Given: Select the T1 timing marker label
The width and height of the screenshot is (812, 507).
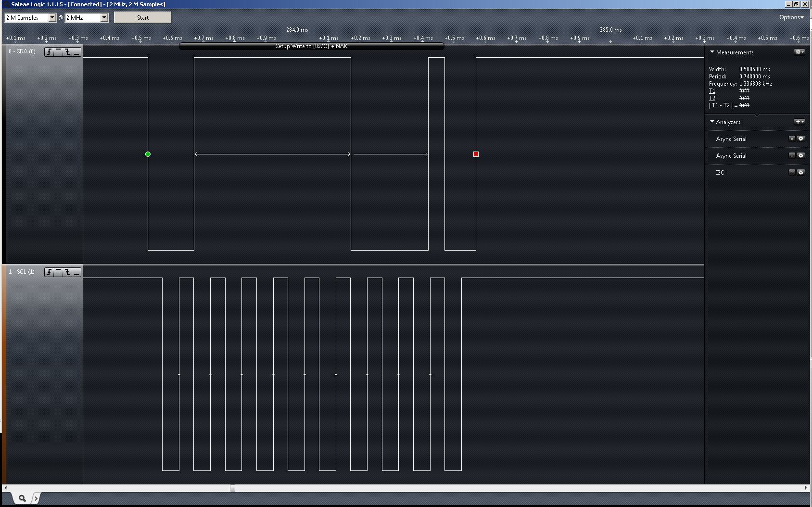Looking at the screenshot, I should pyautogui.click(x=712, y=91).
